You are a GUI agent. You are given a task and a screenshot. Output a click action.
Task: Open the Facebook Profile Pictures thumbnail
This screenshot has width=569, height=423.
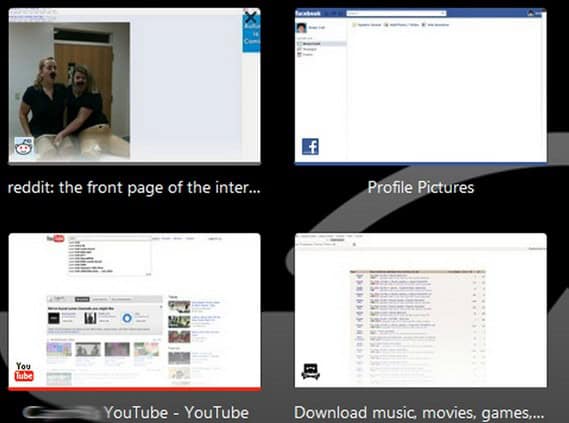421,86
